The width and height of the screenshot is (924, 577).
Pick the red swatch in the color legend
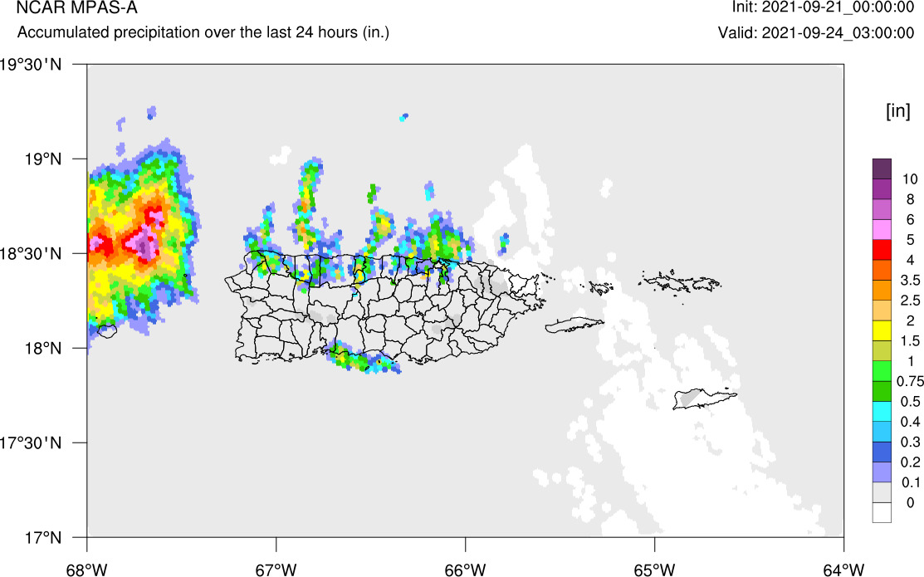882,249
